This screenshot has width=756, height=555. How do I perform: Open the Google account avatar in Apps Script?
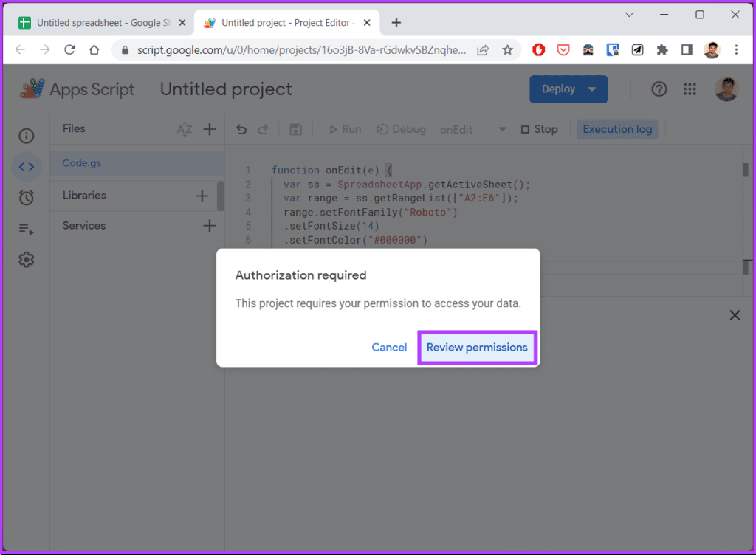726,89
